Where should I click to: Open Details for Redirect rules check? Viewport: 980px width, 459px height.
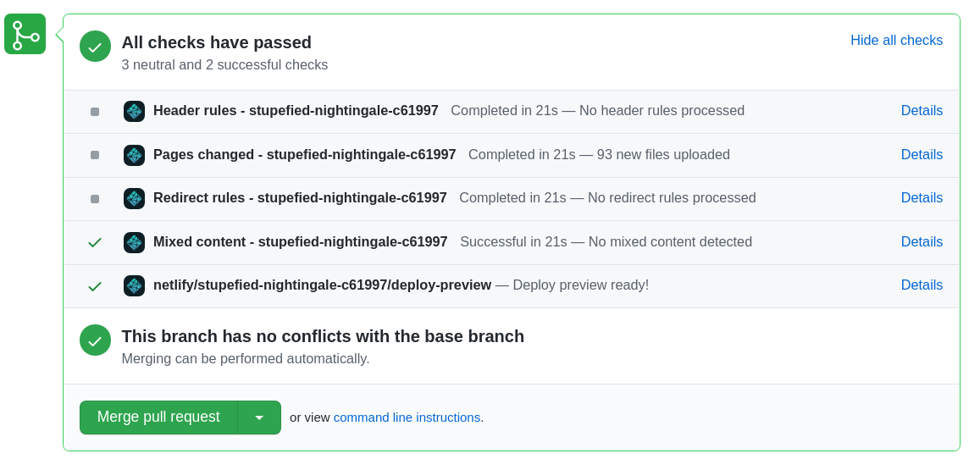pos(922,198)
